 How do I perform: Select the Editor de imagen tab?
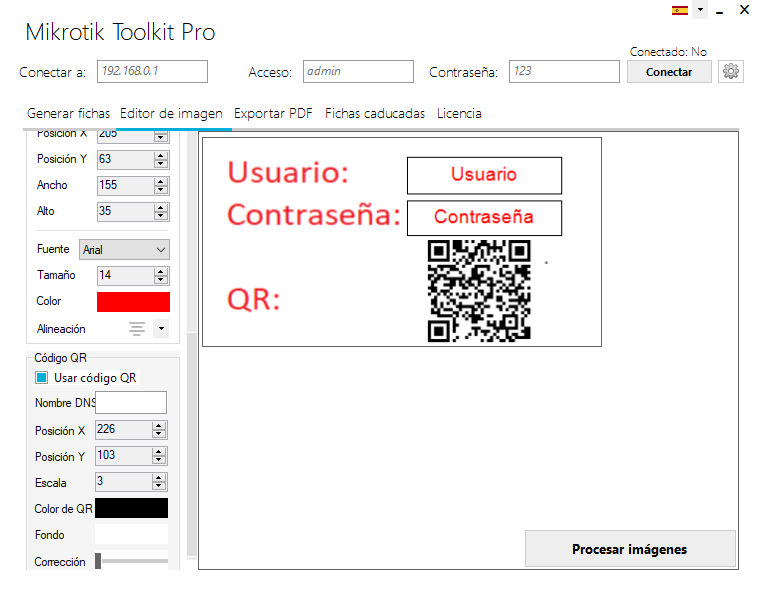(x=171, y=113)
